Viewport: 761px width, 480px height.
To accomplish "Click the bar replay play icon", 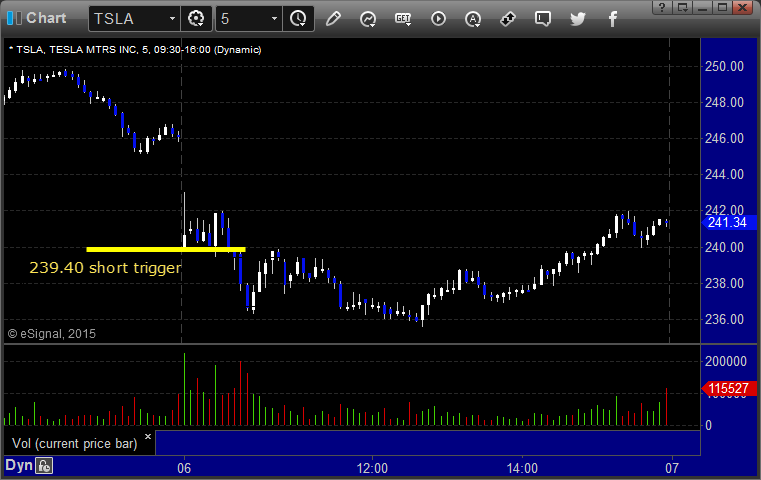I will pyautogui.click(x=438, y=19).
